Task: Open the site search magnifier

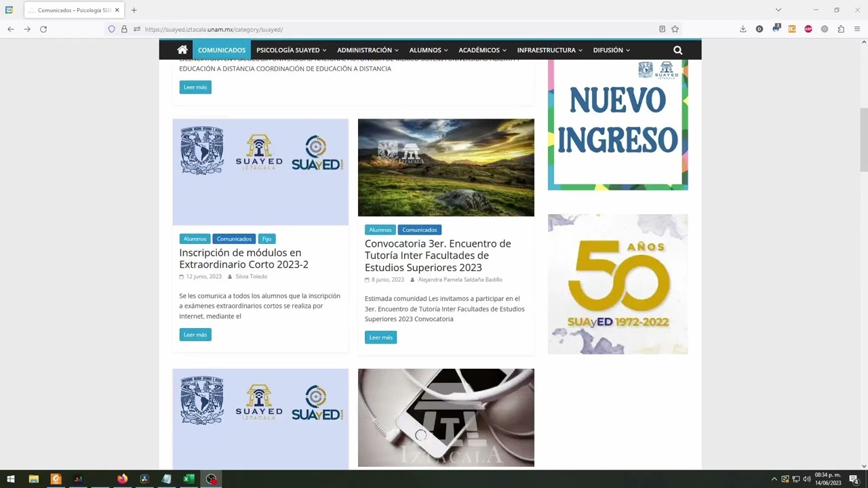Action: click(677, 50)
